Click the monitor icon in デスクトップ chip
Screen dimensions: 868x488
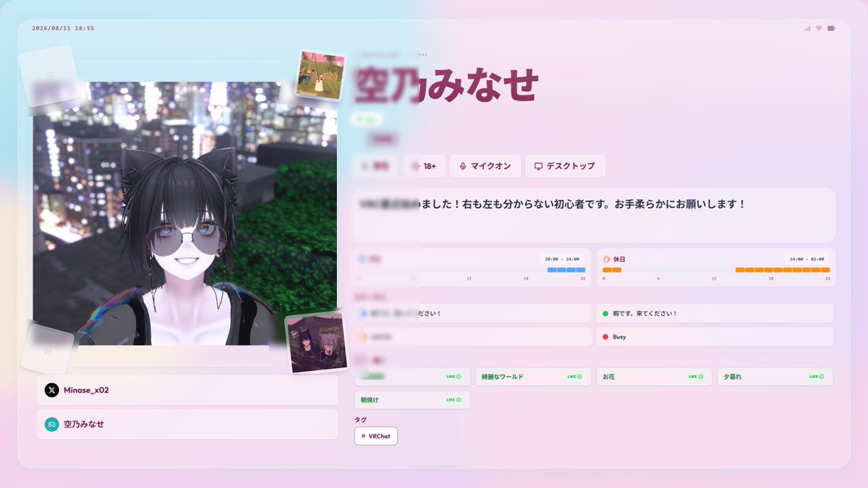(x=538, y=166)
